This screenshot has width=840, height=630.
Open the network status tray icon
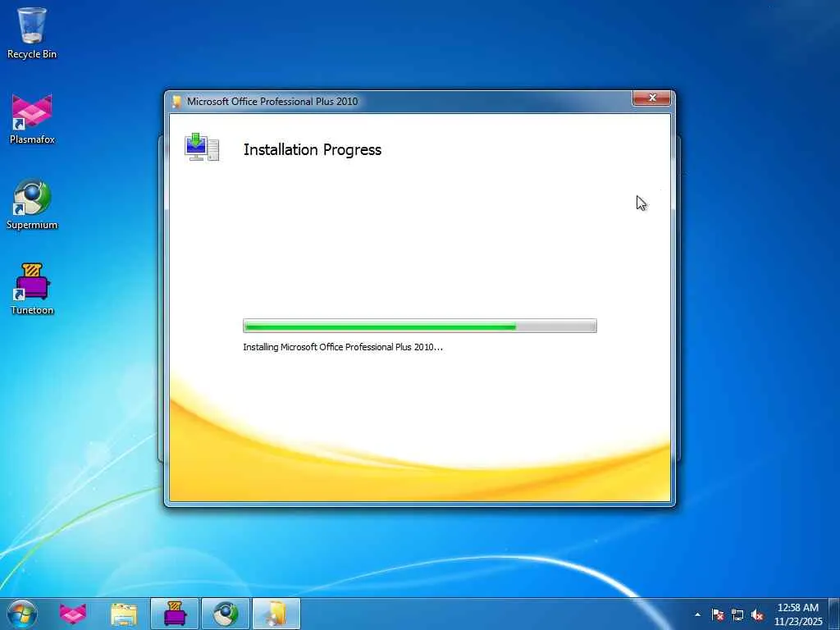tap(737, 614)
